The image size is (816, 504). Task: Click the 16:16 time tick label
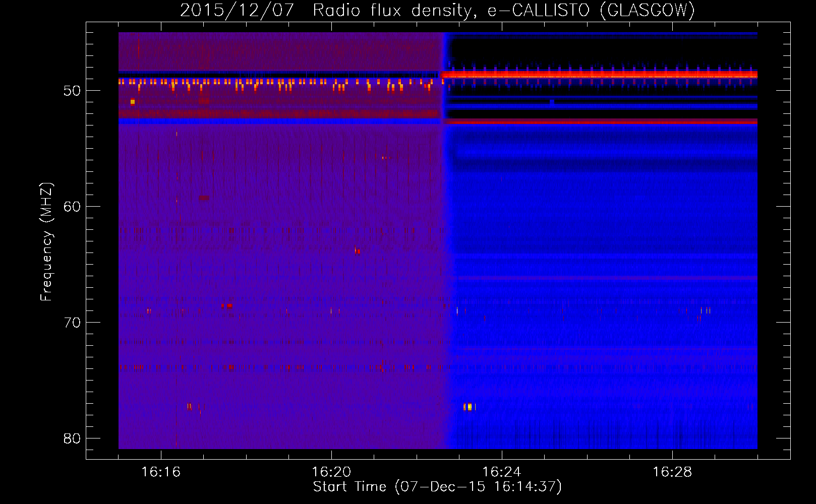point(161,472)
